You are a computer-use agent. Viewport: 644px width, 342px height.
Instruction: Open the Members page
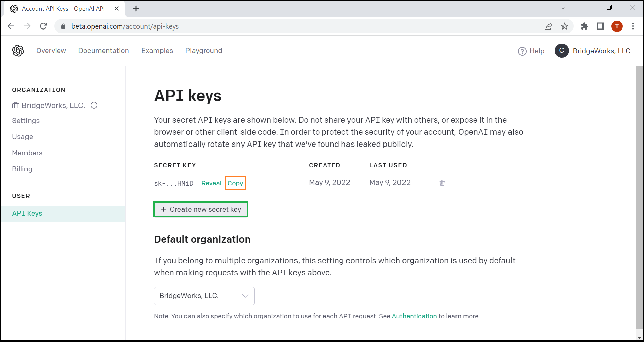(27, 153)
